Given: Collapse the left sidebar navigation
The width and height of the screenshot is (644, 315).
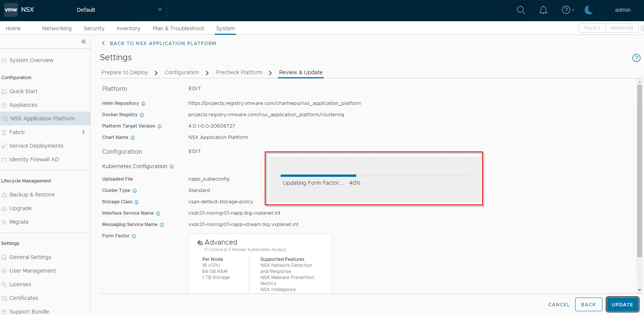Looking at the screenshot, I should pos(84,42).
